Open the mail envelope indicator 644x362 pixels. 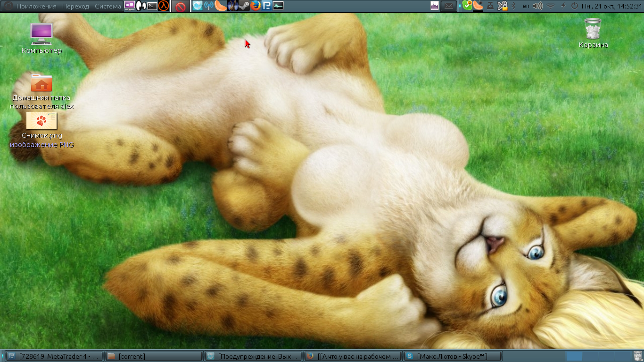[449, 6]
